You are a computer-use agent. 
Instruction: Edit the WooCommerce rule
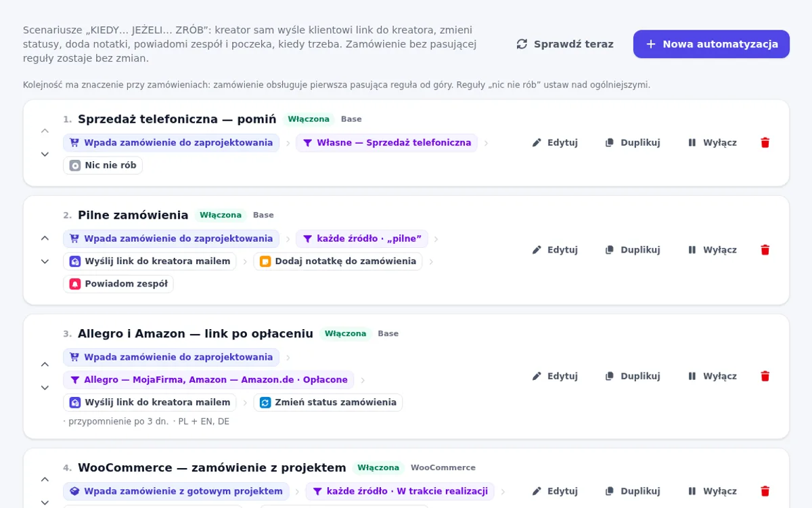tap(555, 491)
